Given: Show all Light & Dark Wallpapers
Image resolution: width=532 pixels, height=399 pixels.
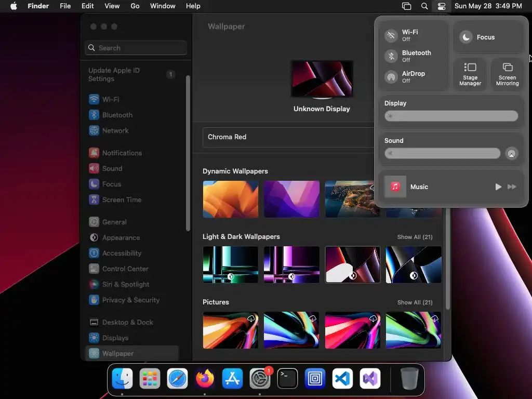Looking at the screenshot, I should [x=415, y=237].
